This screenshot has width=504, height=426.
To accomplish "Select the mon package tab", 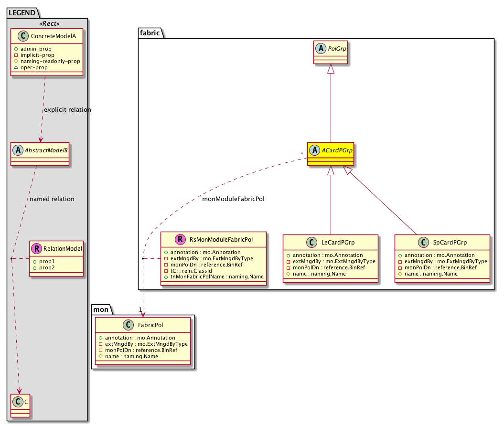I will tap(101, 309).
